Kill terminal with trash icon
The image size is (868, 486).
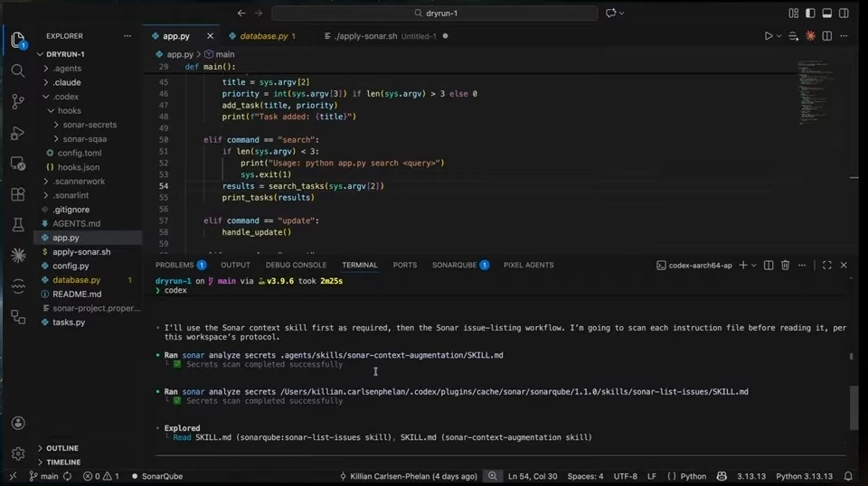click(785, 266)
